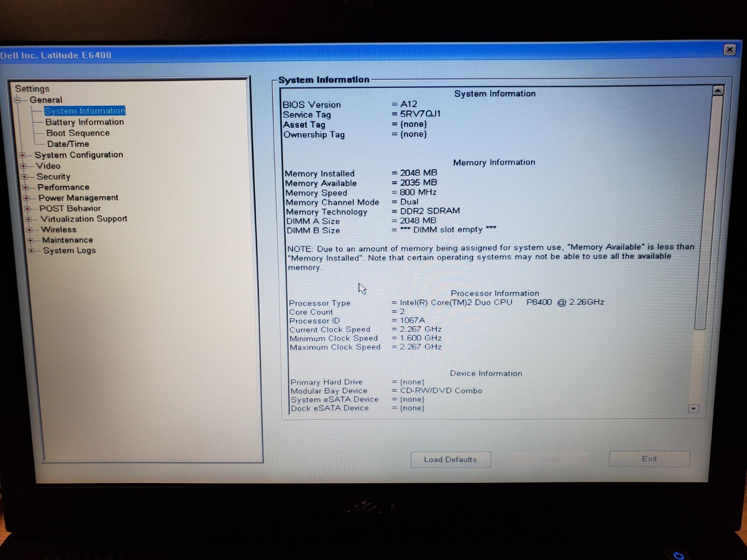Click the BIOS Version value A12
Image resolution: width=747 pixels, height=560 pixels.
click(409, 104)
